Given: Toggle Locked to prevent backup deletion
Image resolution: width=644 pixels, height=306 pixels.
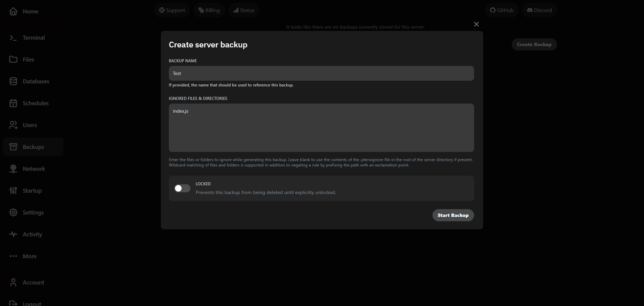Looking at the screenshot, I should coord(182,188).
